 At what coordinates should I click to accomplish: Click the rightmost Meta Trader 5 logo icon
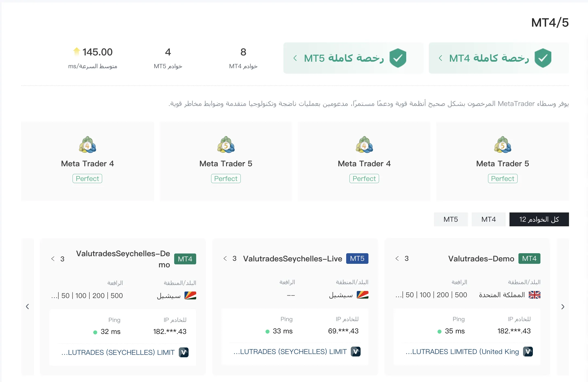[503, 145]
